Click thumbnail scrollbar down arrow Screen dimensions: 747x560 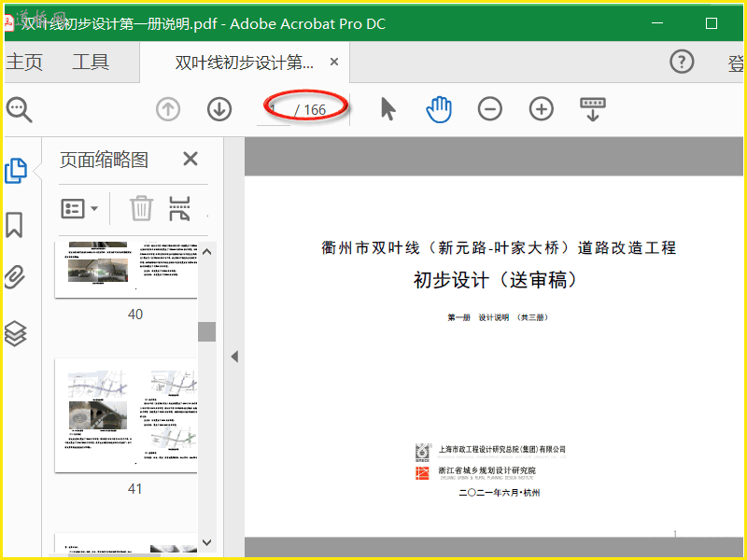[x=206, y=542]
